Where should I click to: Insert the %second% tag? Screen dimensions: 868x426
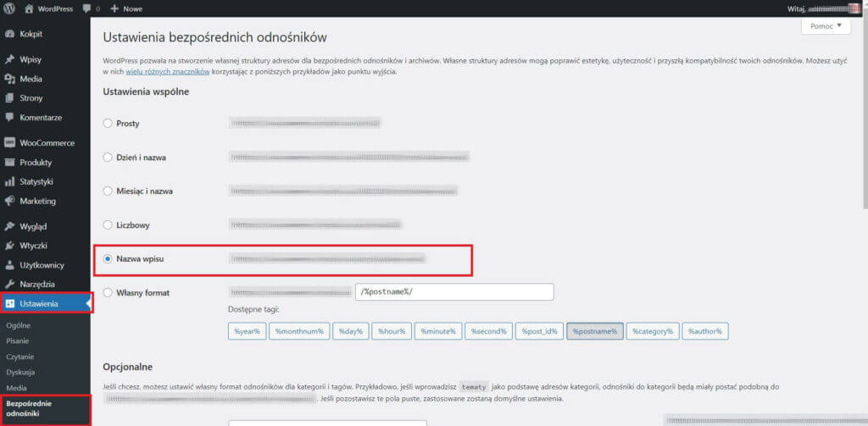489,331
